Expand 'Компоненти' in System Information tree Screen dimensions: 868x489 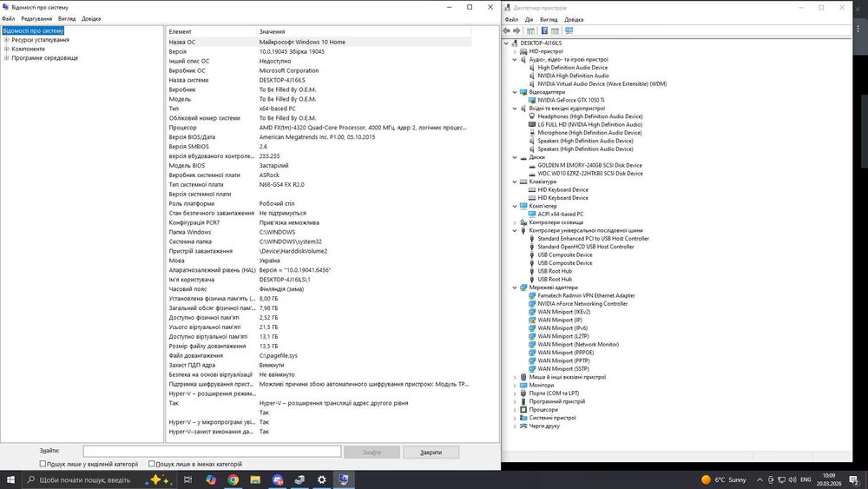7,49
